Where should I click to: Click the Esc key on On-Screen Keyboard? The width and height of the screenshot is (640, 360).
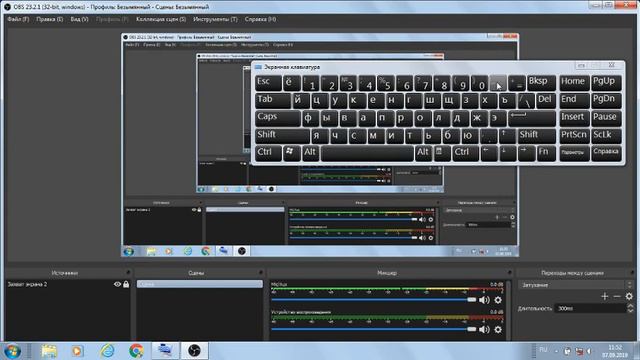[x=268, y=83]
